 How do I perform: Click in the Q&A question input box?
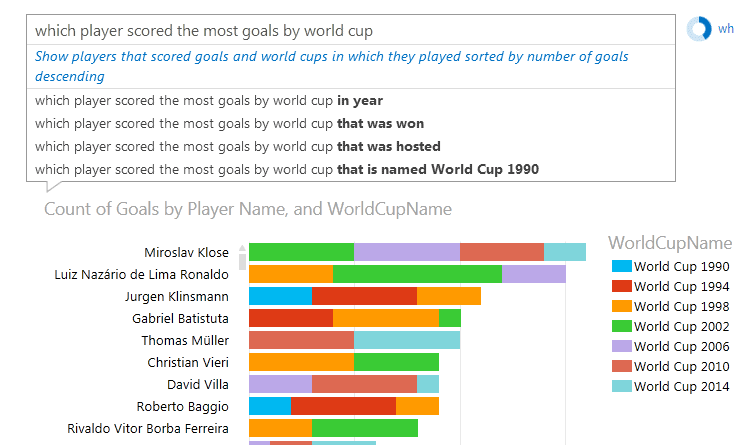350,31
